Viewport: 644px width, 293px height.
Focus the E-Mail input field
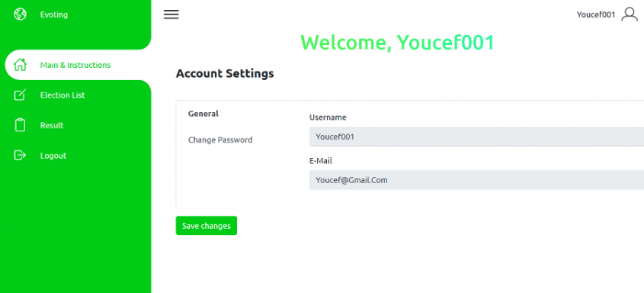pos(476,180)
